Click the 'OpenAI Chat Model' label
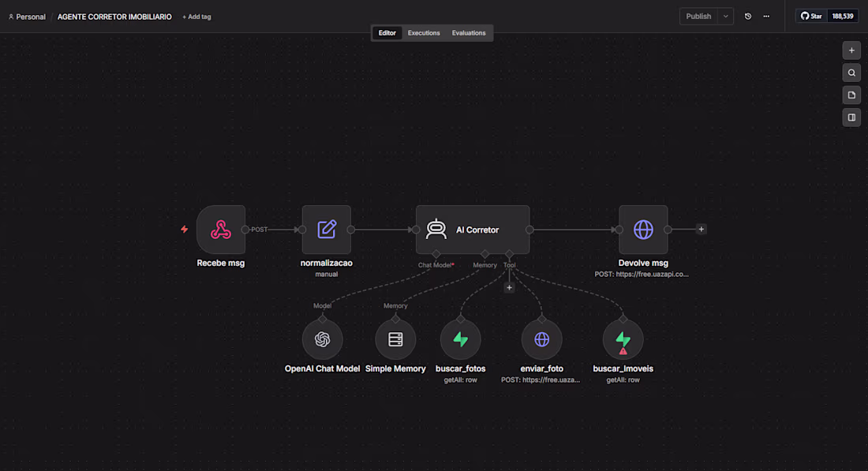868x471 pixels. 322,368
